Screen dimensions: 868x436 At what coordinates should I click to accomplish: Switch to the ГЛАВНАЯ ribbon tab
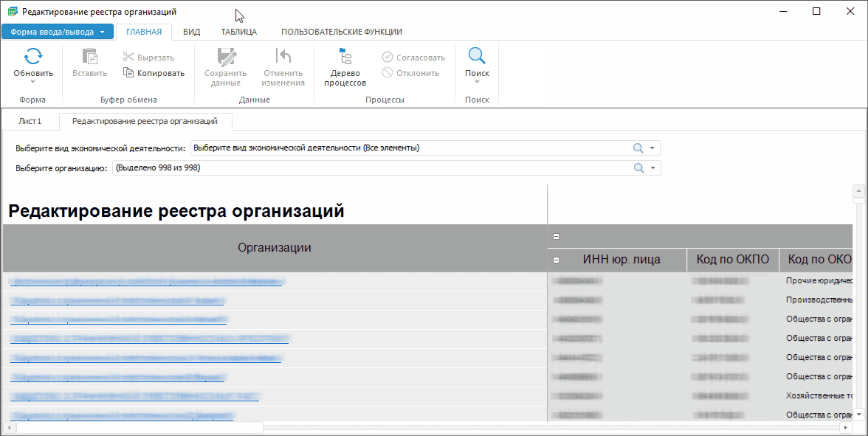tap(144, 32)
